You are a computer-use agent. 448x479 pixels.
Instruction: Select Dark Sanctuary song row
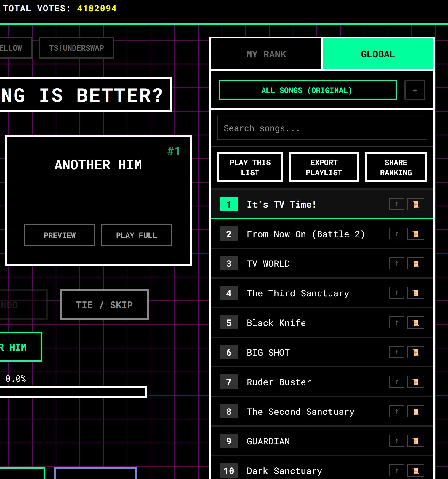pos(322,468)
